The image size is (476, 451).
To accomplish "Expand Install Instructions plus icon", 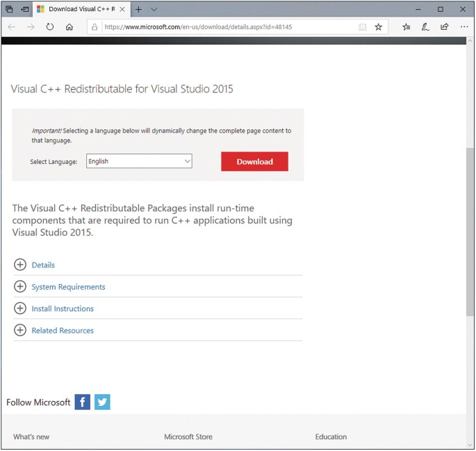I will [20, 309].
